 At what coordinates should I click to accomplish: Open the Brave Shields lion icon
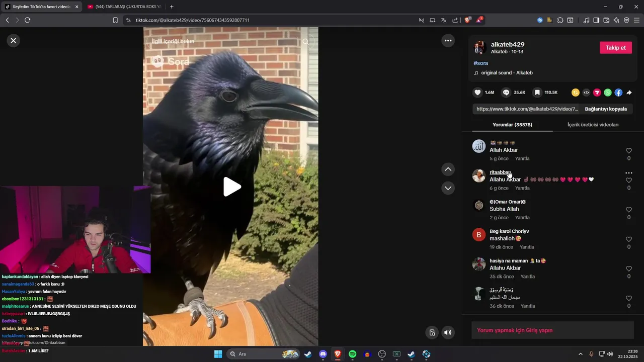[x=467, y=20]
